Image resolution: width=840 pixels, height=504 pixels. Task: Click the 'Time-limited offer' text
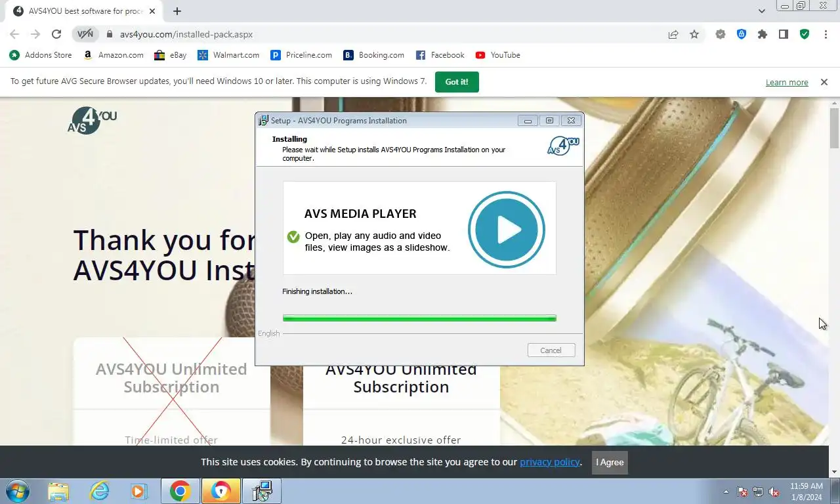tap(171, 440)
